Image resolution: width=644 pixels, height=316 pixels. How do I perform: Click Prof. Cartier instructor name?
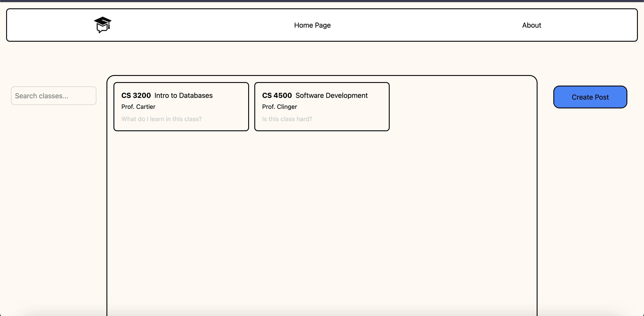(138, 107)
